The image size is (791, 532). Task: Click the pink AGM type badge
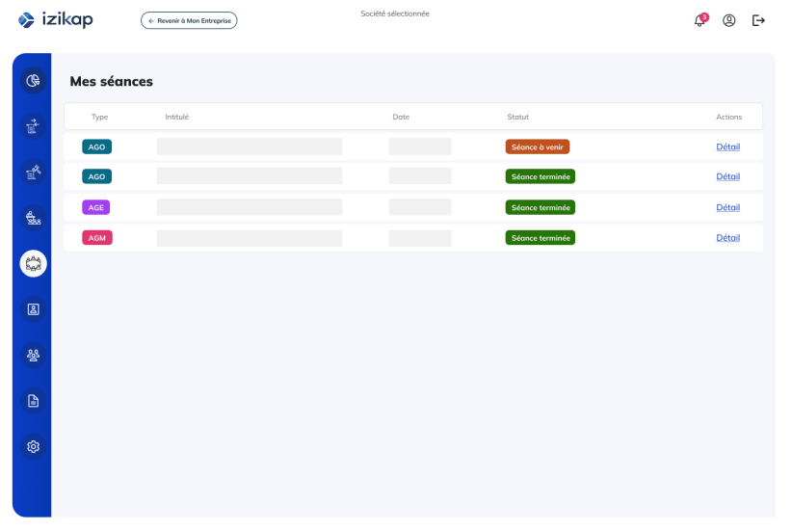96,238
